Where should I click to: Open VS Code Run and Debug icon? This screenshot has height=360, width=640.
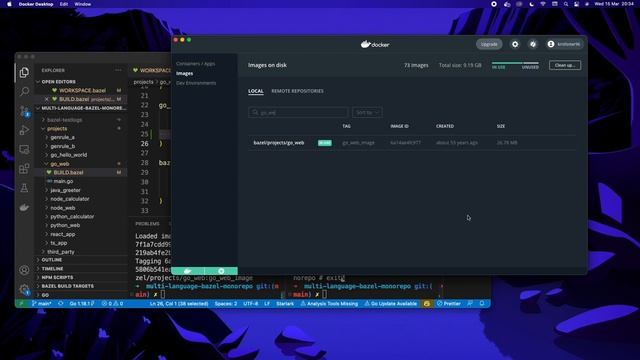click(24, 130)
